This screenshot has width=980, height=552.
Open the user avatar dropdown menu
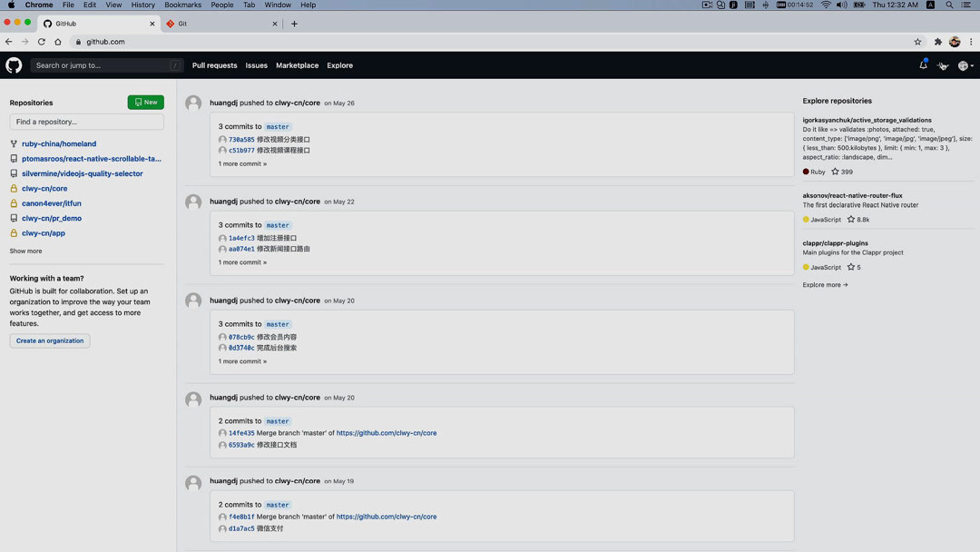point(965,65)
